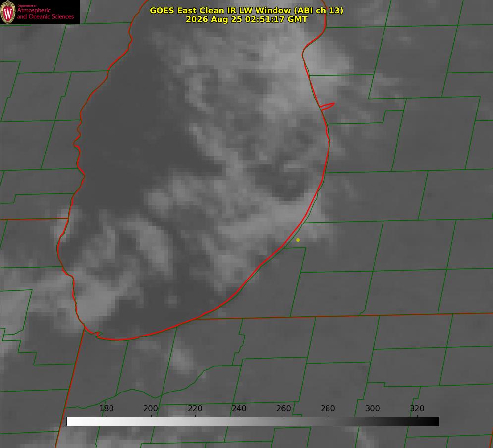This screenshot has width=493, height=448.
Task: Open the Atmospheric and Oceanic Sciences link
Action: 45,13
